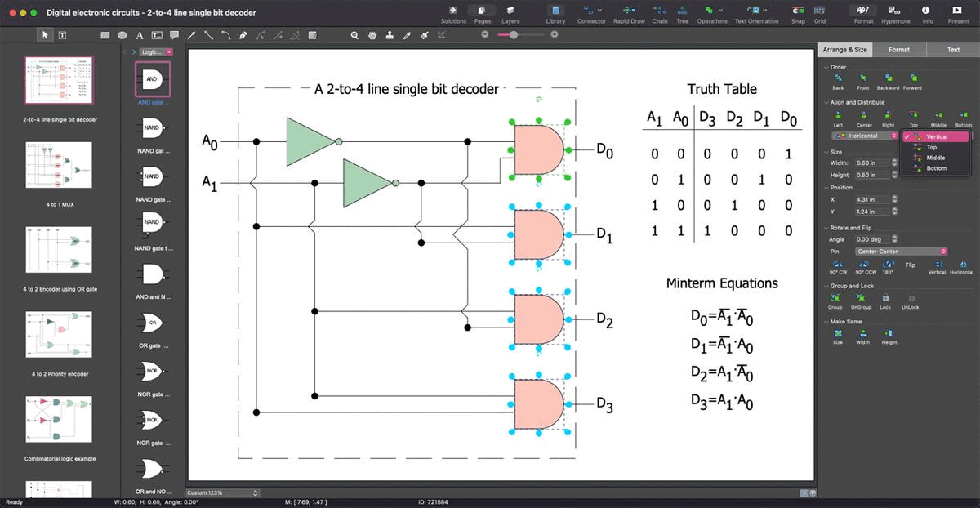Open the Connector dropdown arrow

click(x=600, y=10)
